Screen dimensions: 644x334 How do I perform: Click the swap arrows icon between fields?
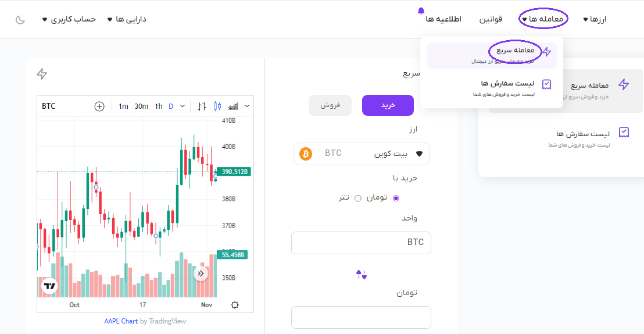click(362, 275)
